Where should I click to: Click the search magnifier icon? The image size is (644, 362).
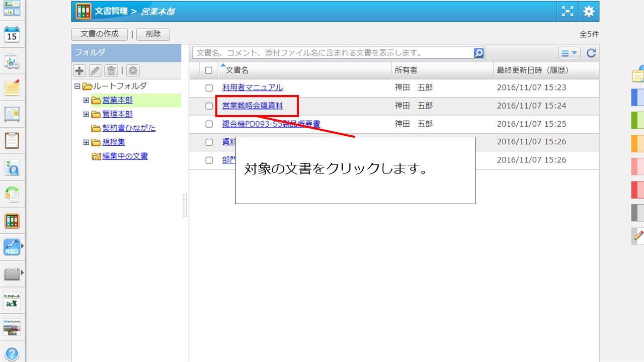(x=478, y=52)
